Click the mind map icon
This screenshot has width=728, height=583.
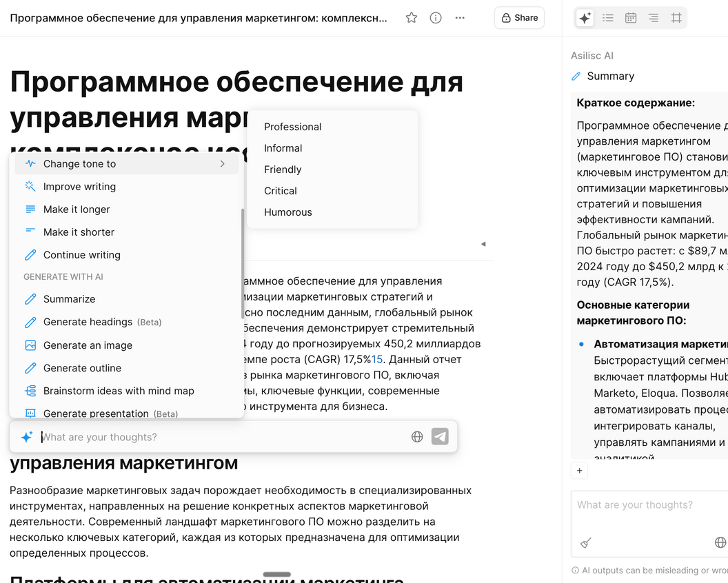coord(30,391)
